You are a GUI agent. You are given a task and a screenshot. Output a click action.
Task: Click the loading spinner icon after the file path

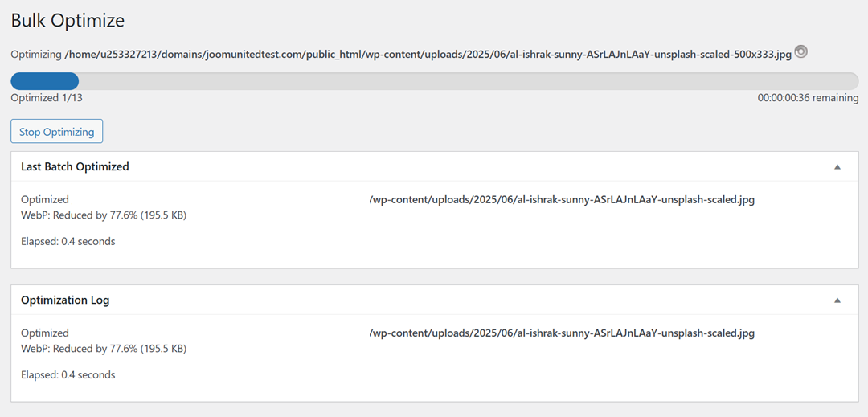[x=800, y=52]
